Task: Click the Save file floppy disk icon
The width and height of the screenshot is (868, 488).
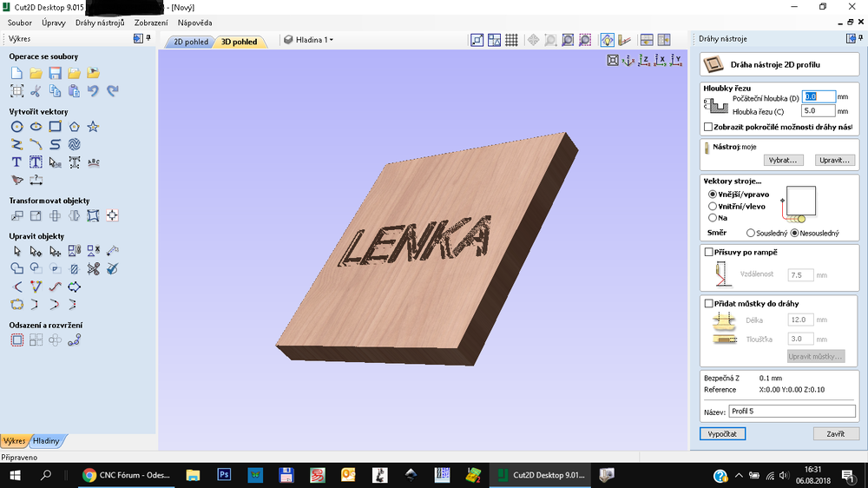Action: [55, 73]
